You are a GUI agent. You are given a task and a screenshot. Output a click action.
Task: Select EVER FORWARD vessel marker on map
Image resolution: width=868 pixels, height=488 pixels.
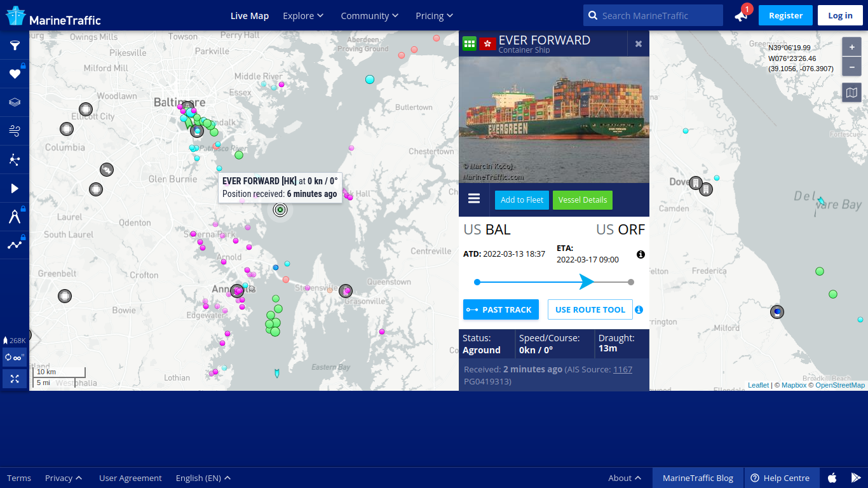click(280, 210)
